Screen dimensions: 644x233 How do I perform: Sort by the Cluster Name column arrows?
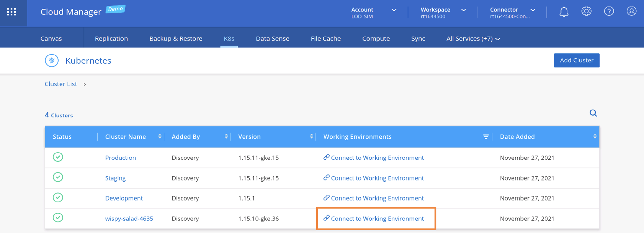click(x=160, y=136)
